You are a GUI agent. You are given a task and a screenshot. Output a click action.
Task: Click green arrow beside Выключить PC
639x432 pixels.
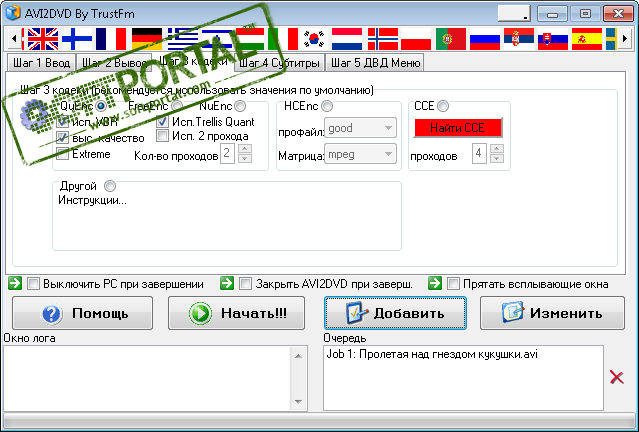tap(15, 283)
